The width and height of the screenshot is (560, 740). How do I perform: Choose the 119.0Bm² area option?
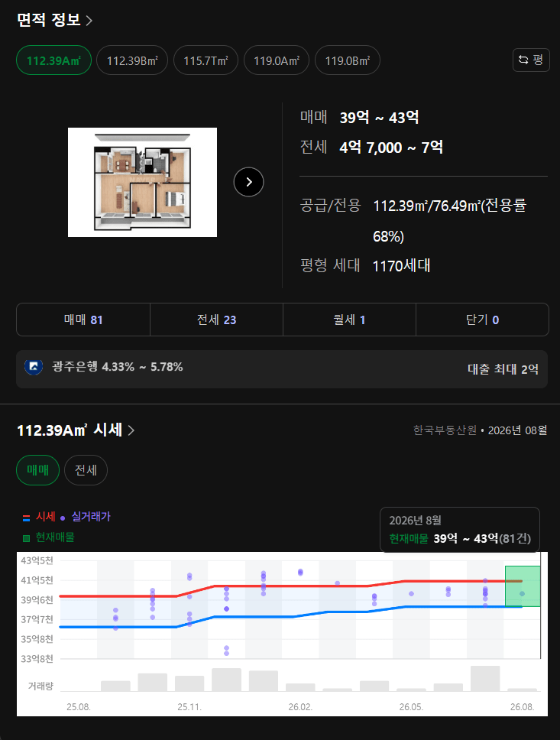[347, 60]
